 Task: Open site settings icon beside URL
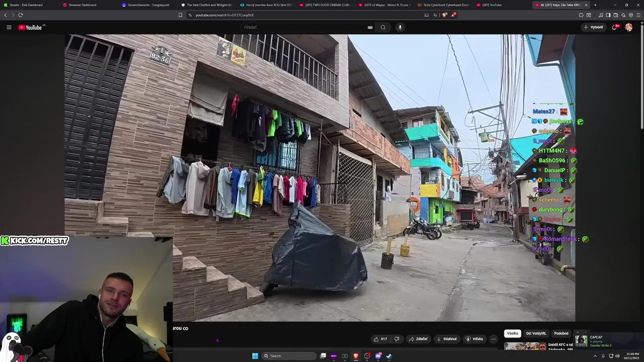[190, 15]
